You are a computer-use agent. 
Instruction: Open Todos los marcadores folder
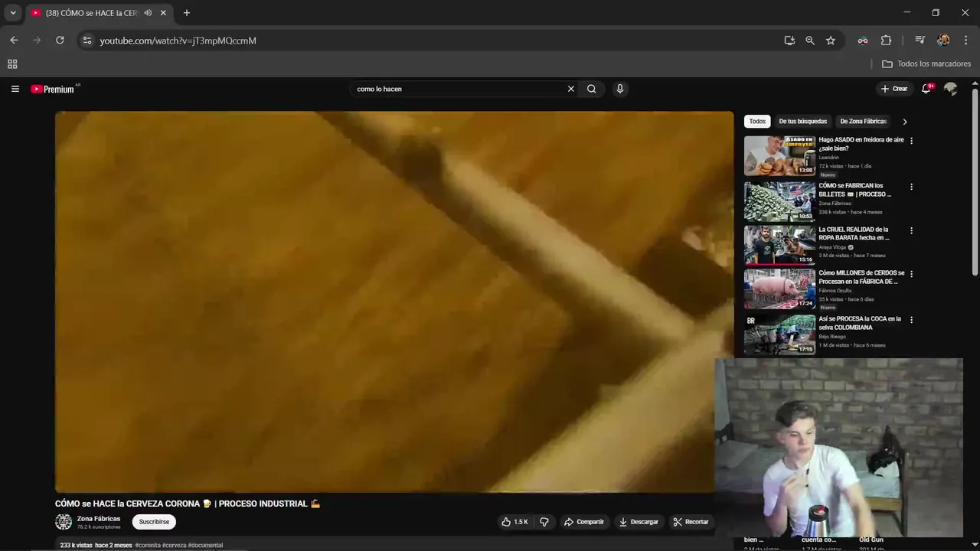coord(926,64)
